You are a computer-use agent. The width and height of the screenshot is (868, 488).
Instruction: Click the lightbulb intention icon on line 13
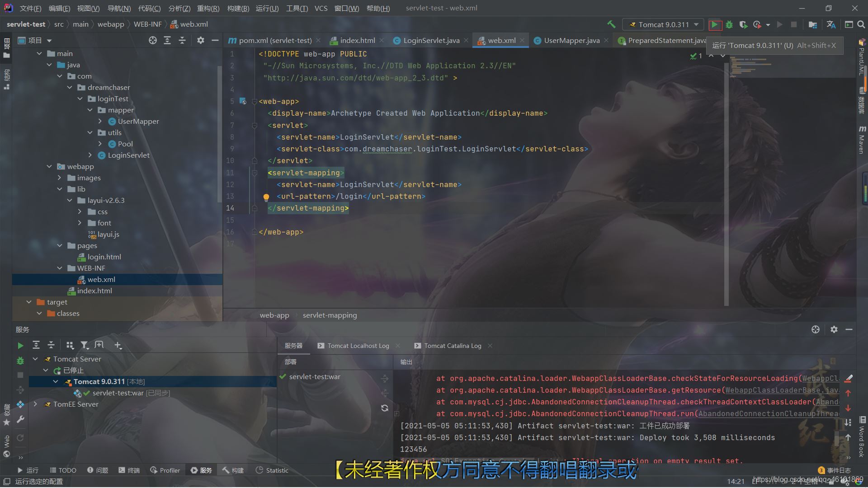266,197
